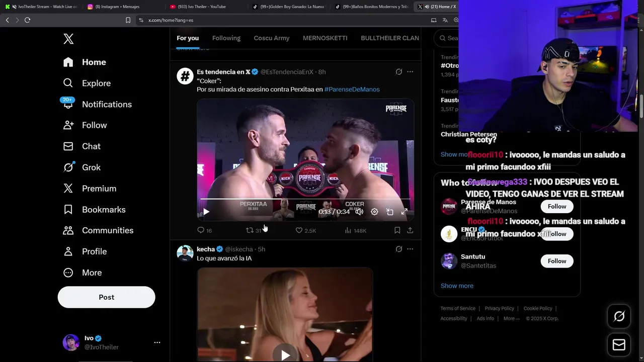Expand the More sidebar menu
Viewport: 644px width, 362px height.
click(x=83, y=273)
